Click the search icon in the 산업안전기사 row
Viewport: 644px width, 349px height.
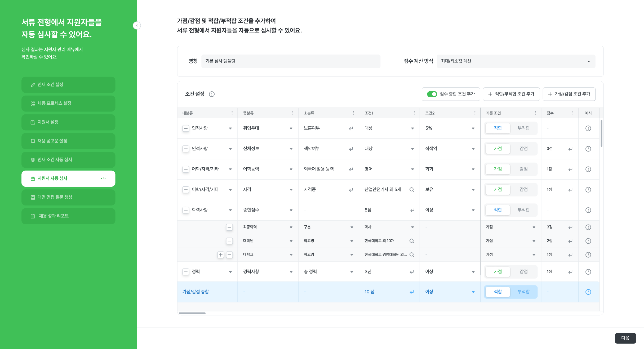coord(412,190)
